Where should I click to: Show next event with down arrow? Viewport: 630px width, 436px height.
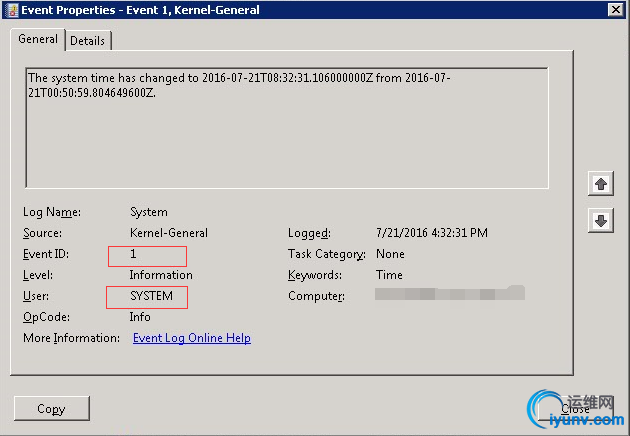[x=601, y=220]
